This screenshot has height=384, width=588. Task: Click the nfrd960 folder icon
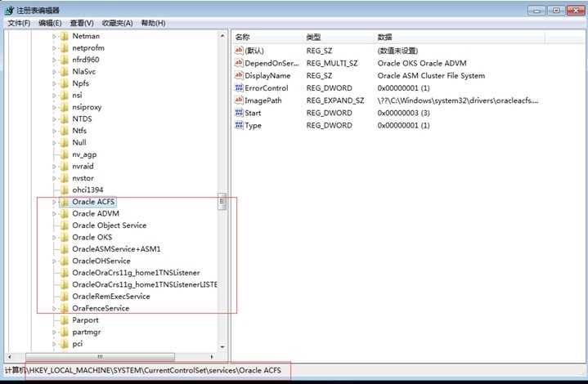point(65,60)
